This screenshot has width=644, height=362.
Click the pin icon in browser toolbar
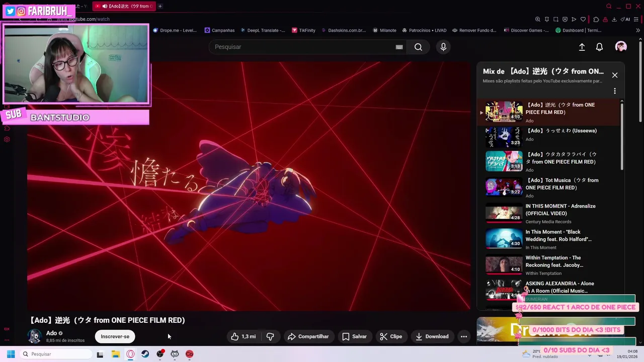[x=547, y=19]
